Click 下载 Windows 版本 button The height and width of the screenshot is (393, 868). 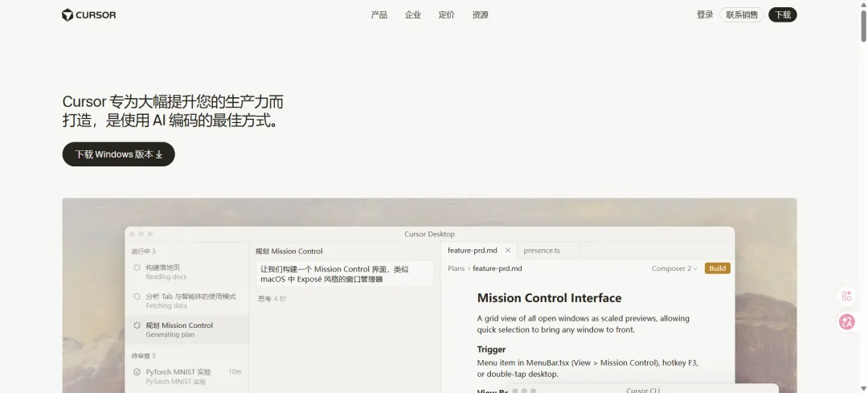coord(118,154)
